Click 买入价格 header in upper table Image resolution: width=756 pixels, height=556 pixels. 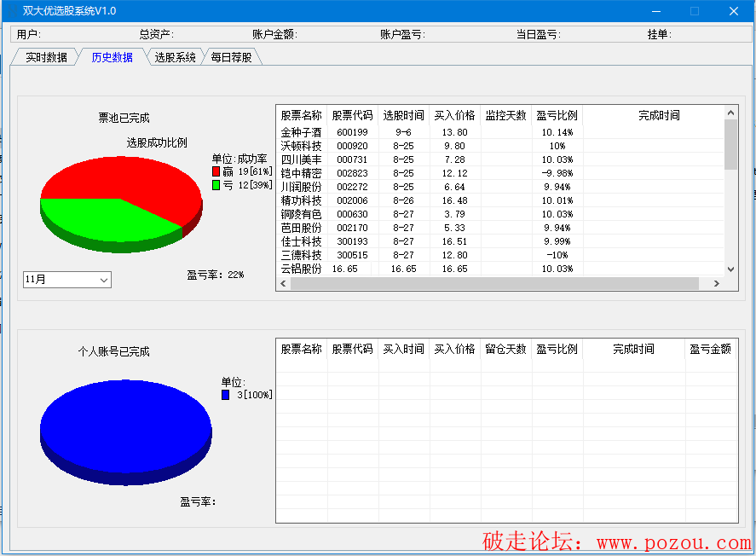point(454,115)
